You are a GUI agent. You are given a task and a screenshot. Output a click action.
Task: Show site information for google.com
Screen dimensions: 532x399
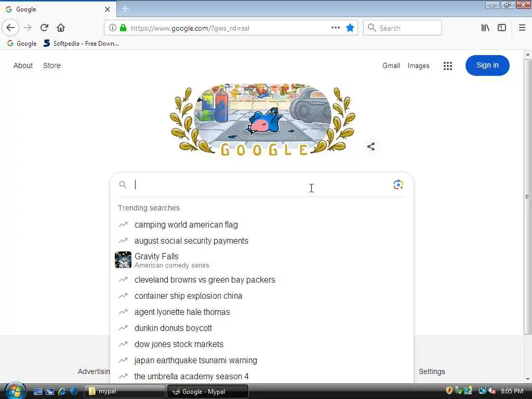click(113, 28)
